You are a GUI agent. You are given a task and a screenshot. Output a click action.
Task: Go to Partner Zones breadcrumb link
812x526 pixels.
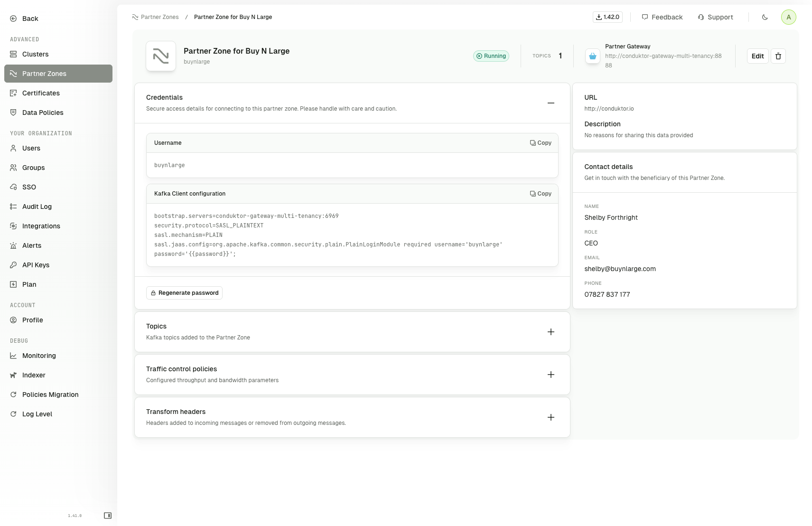(x=159, y=17)
